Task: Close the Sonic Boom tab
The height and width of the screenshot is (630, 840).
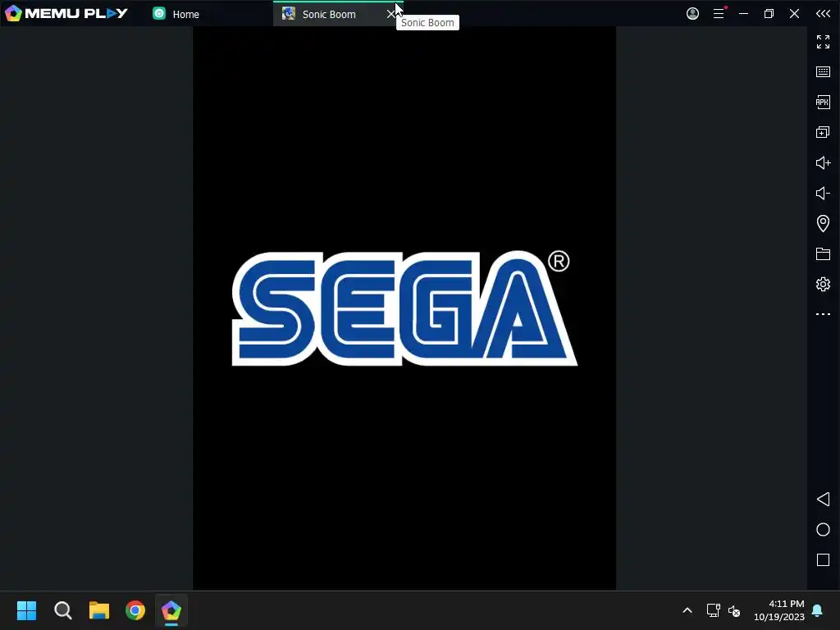Action: pos(391,15)
